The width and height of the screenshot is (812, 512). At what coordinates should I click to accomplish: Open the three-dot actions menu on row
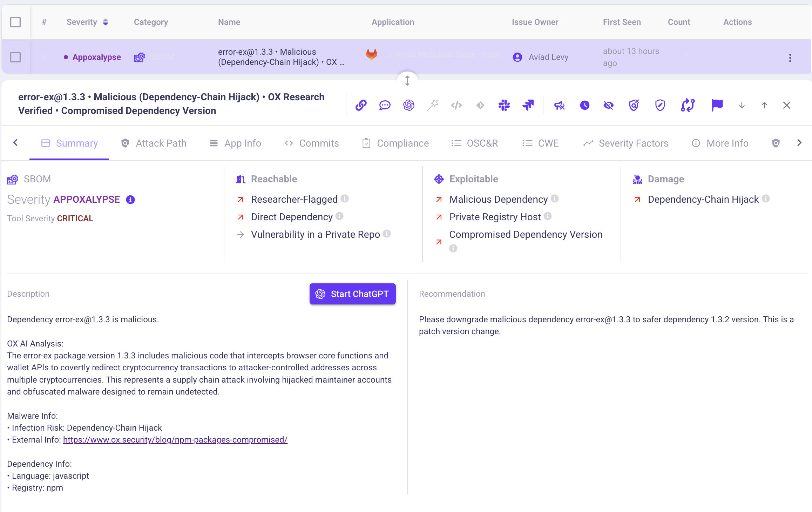[x=790, y=58]
